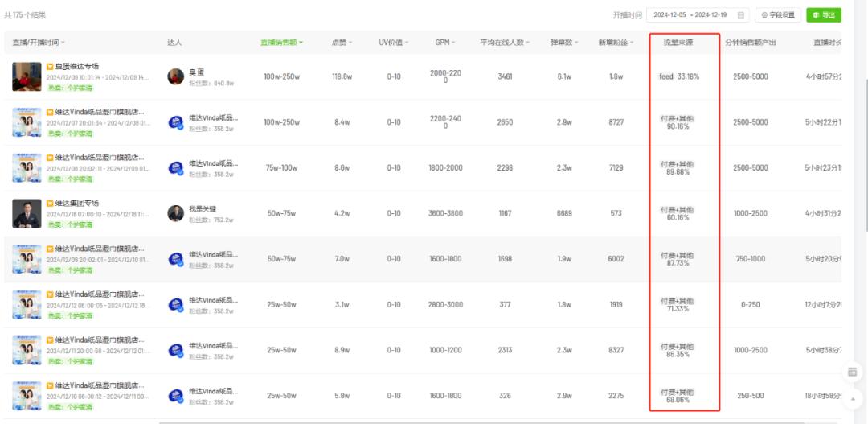Sort by 平均在线人数 column
Image resolution: width=868 pixels, height=424 pixels.
tap(505, 43)
